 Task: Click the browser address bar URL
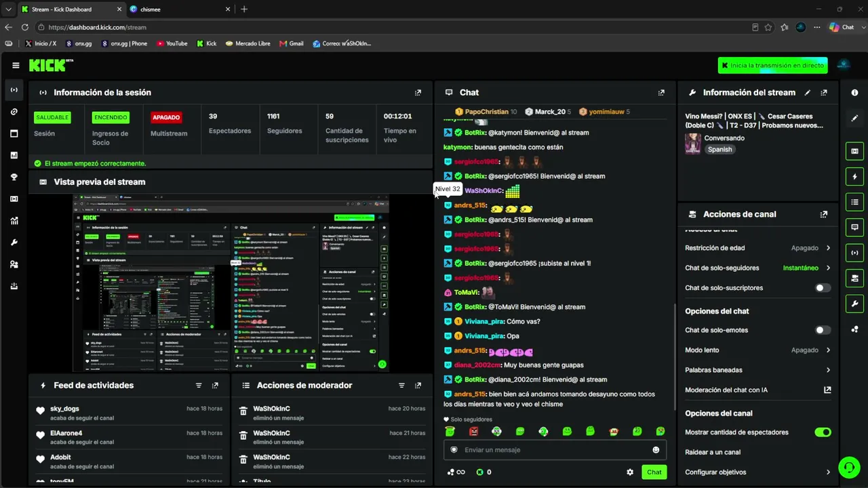97,27
